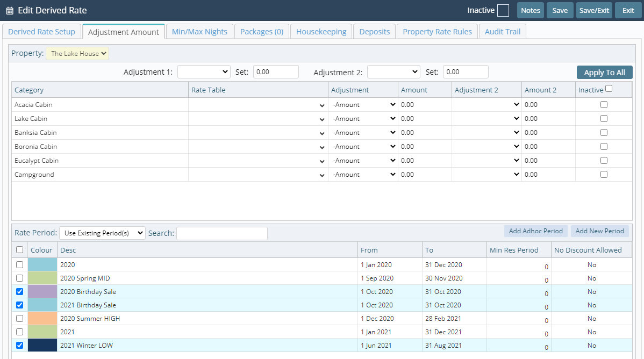Click the Set field for Adjustment 2
644x359 pixels.
(466, 72)
